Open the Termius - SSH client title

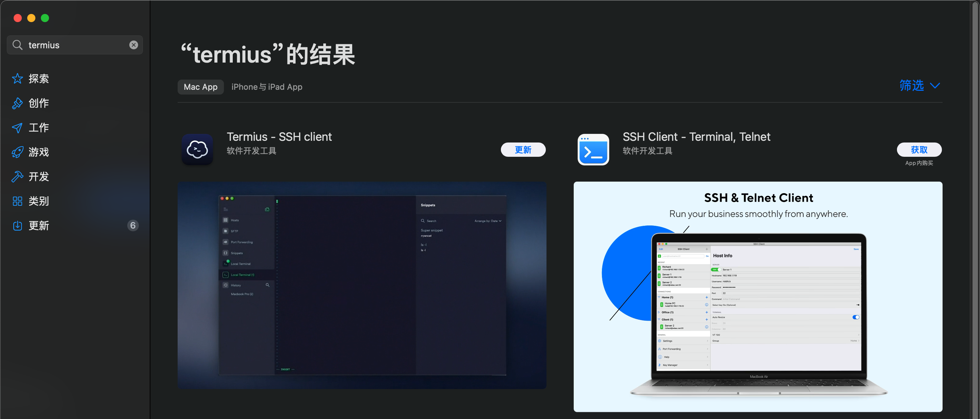point(279,137)
